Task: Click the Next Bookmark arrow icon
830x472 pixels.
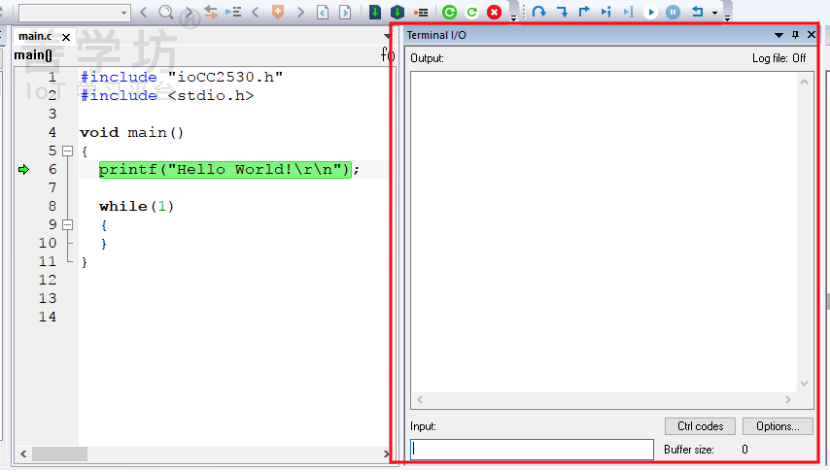Action: tap(300, 12)
